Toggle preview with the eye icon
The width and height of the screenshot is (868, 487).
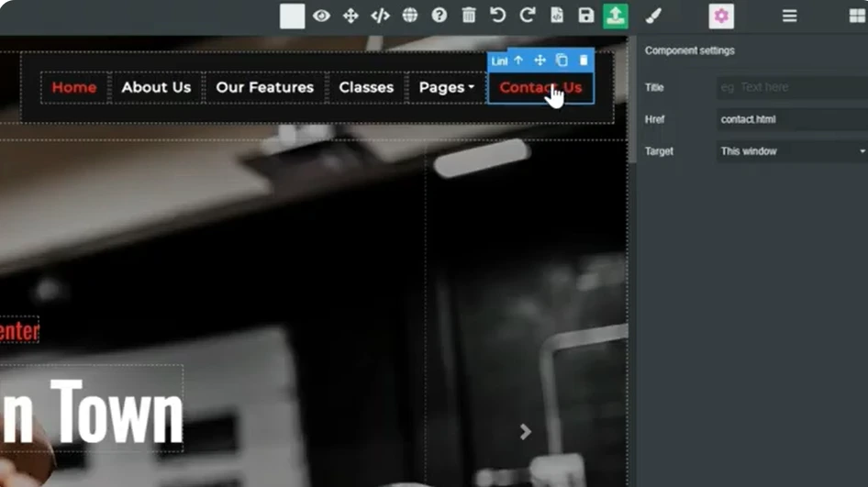point(321,16)
